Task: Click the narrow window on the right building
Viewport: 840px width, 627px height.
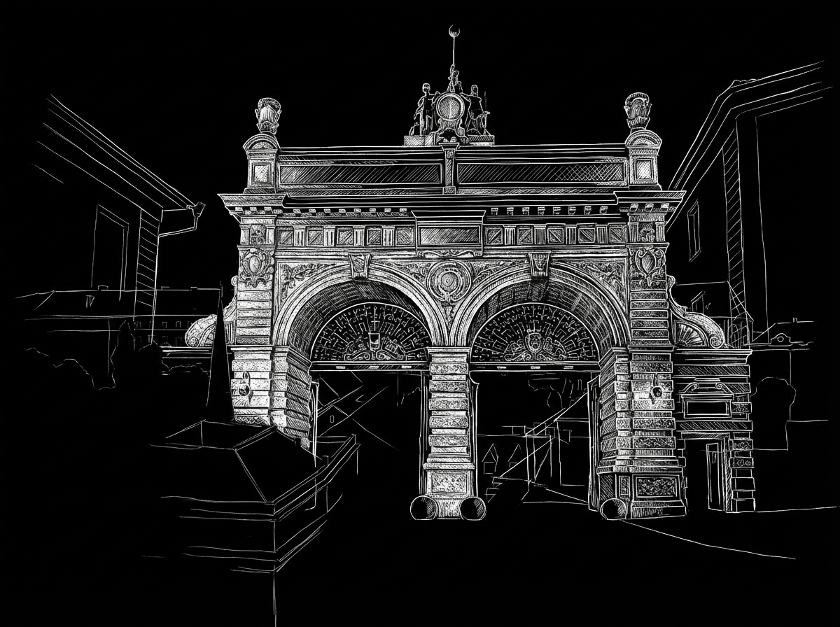Action: tap(693, 231)
